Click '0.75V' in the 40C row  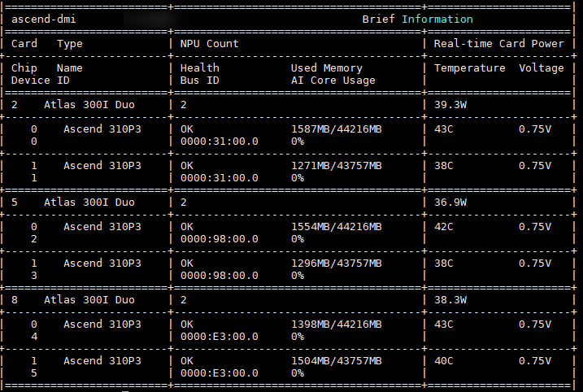pos(535,361)
